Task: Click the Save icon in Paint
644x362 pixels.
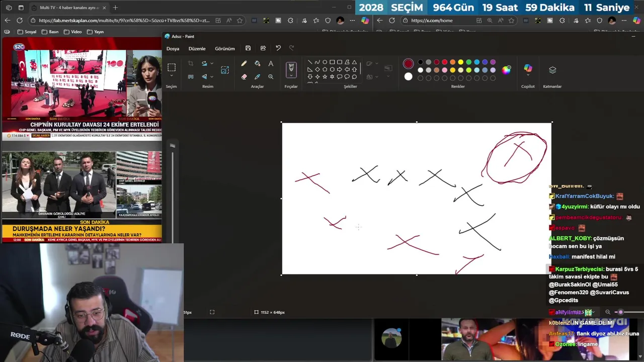Action: point(248,48)
